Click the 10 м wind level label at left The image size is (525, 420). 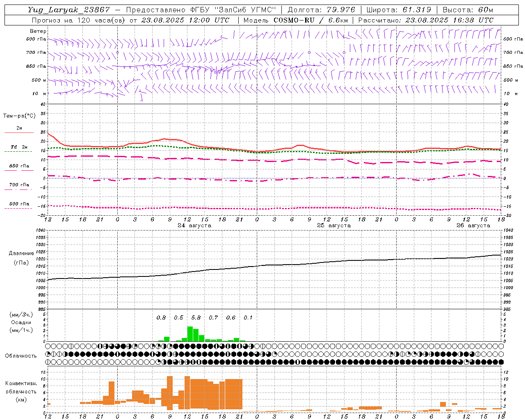(39, 94)
